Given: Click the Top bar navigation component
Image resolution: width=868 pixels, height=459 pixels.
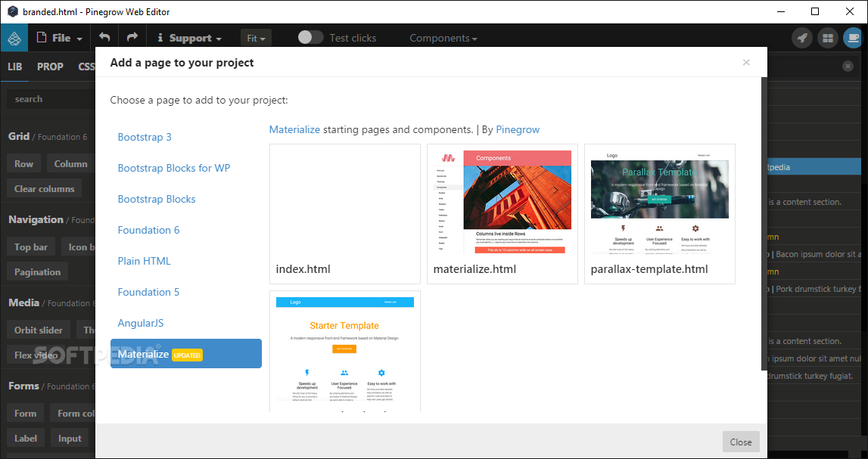Looking at the screenshot, I should pos(31,247).
